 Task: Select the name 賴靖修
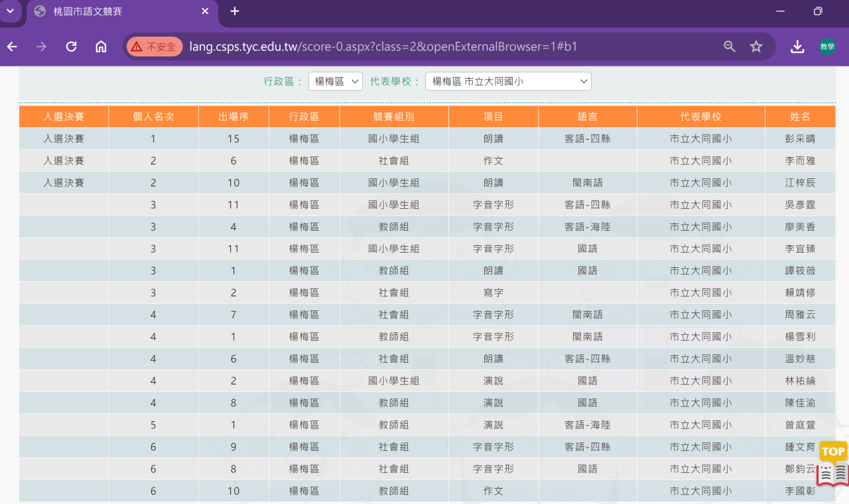[801, 292]
